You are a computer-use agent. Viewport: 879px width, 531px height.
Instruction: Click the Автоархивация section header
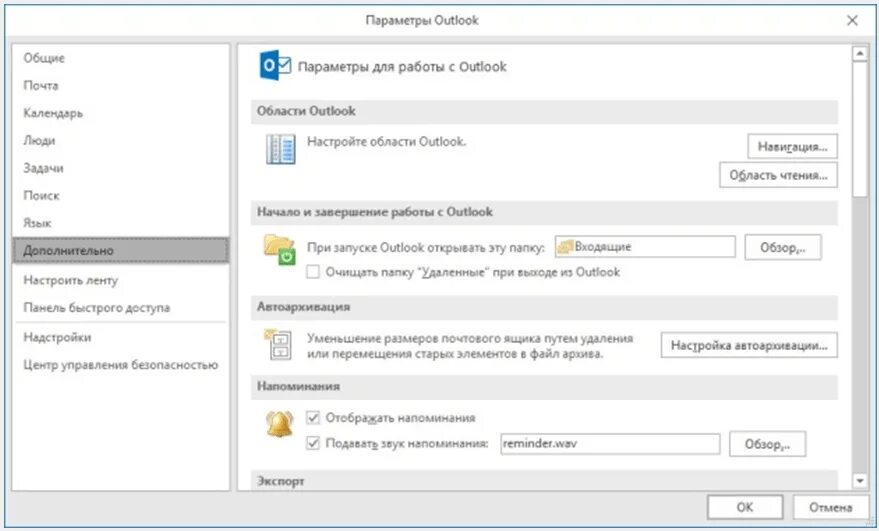tap(544, 307)
